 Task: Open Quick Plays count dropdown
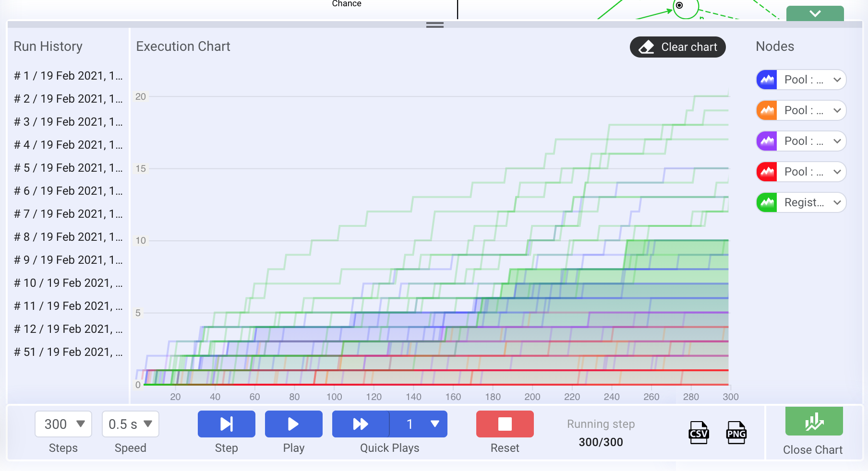[x=419, y=424]
